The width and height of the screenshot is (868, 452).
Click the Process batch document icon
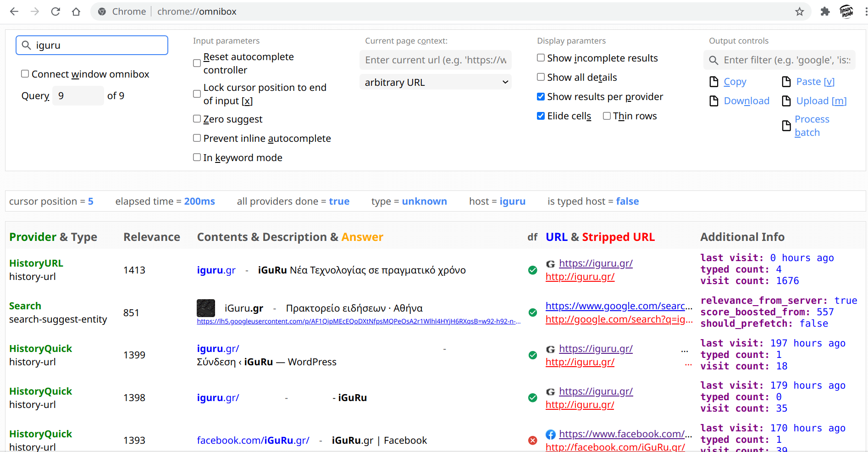point(786,126)
